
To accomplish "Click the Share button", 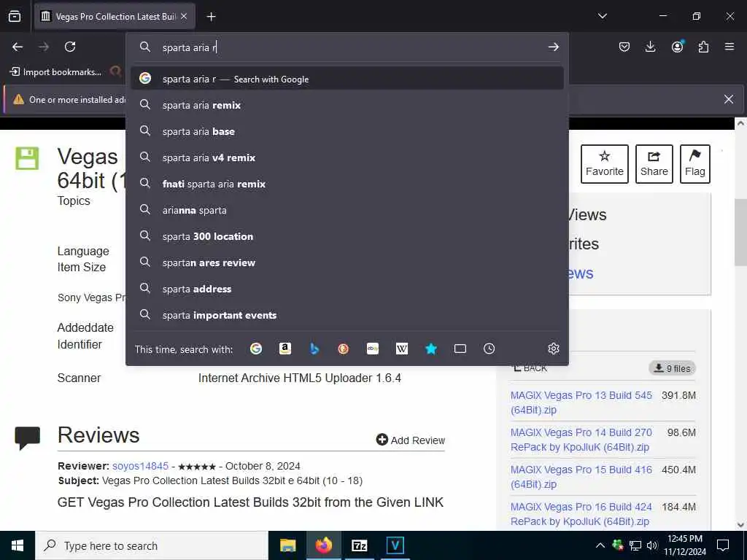I will click(654, 164).
